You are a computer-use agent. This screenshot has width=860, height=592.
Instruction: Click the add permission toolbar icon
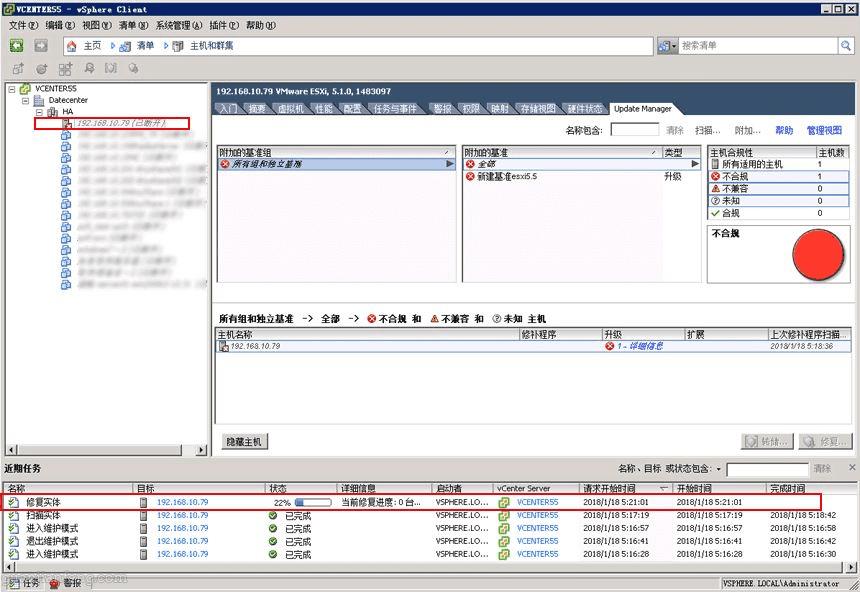point(89,68)
